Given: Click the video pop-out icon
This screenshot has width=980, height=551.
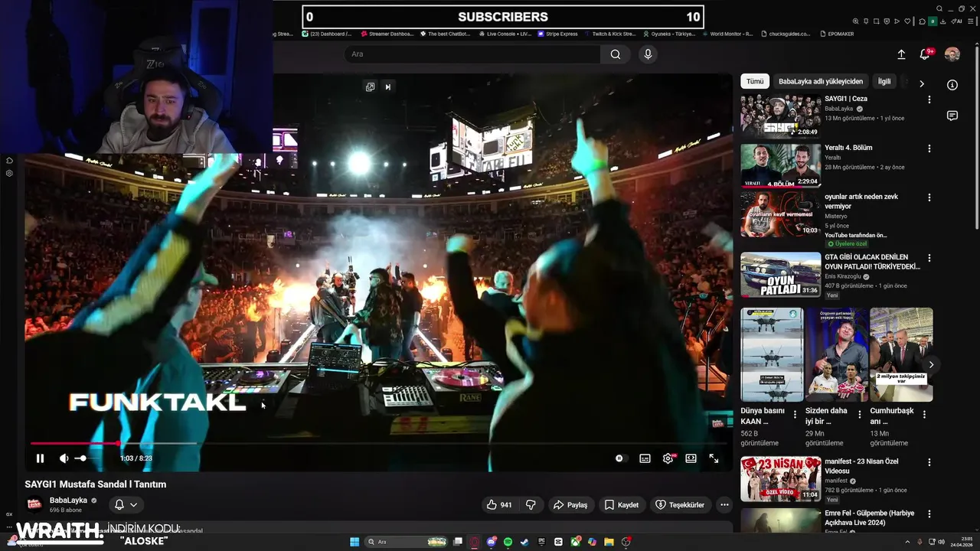Looking at the screenshot, I should point(370,87).
